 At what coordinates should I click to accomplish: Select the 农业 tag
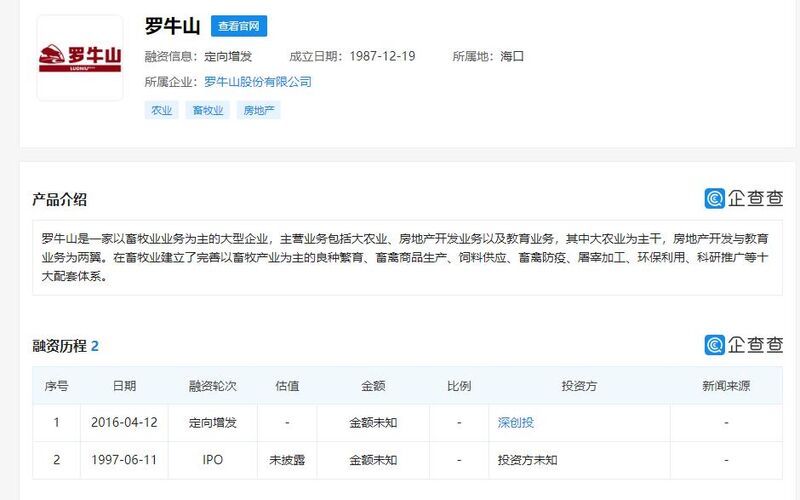pos(162,110)
